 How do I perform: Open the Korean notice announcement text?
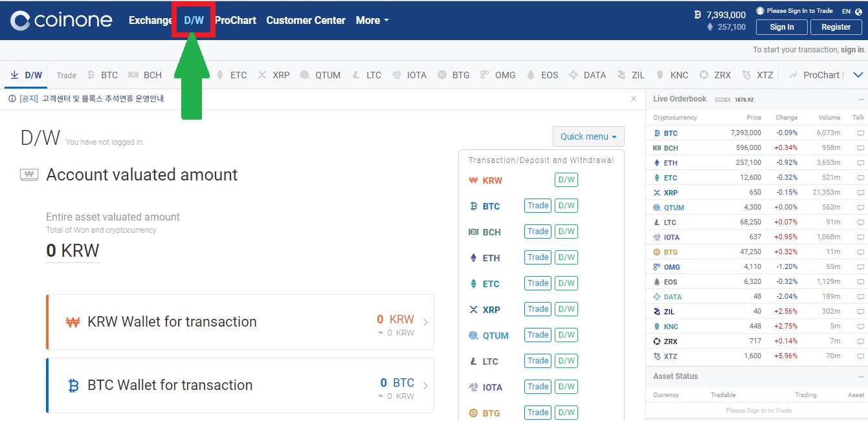click(92, 99)
